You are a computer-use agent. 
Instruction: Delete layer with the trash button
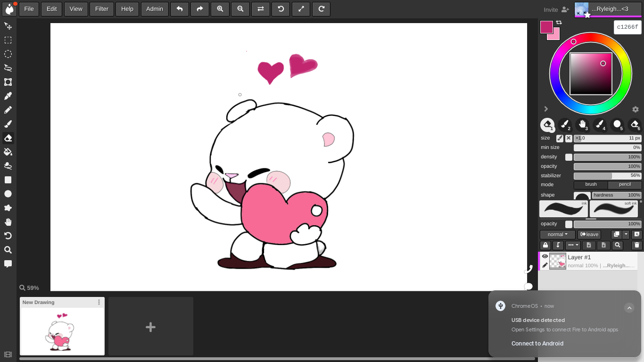637,245
